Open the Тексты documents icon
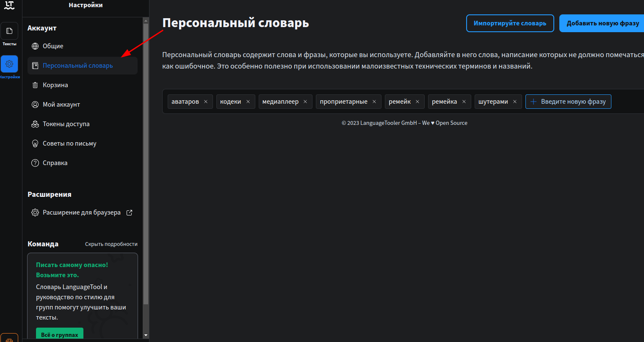The width and height of the screenshot is (644, 342). 9,31
